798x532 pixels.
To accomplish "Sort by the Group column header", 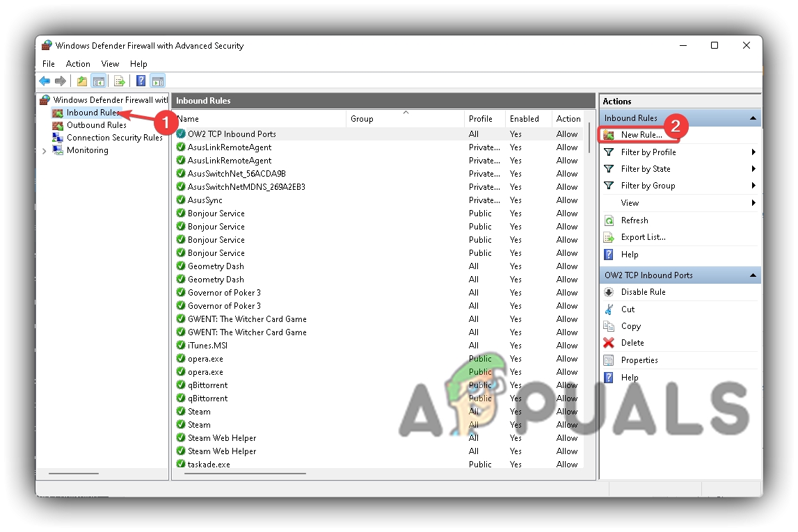I will click(x=405, y=118).
